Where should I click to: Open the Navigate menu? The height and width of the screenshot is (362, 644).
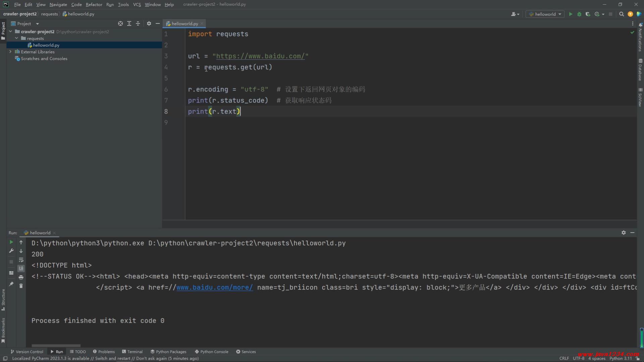tap(58, 4)
